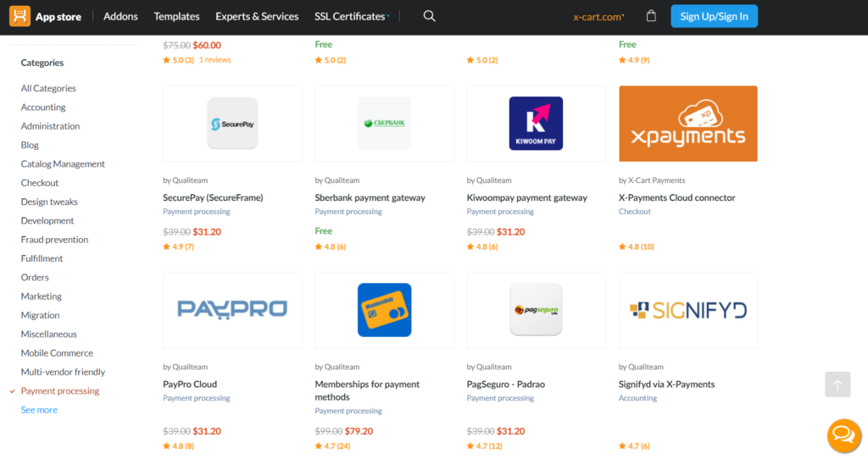Open the PagSeguro logo thumbnail
This screenshot has width=868, height=459.
(536, 310)
